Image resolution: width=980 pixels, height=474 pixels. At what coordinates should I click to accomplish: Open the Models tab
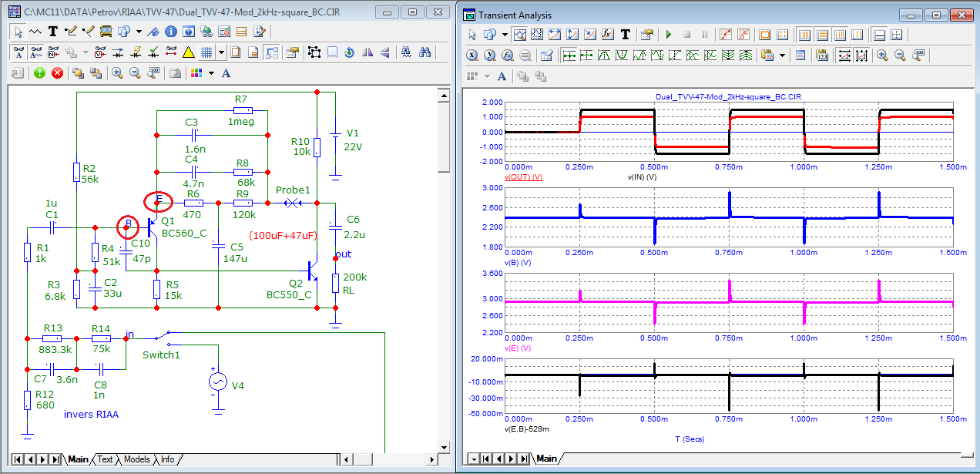[x=136, y=459]
